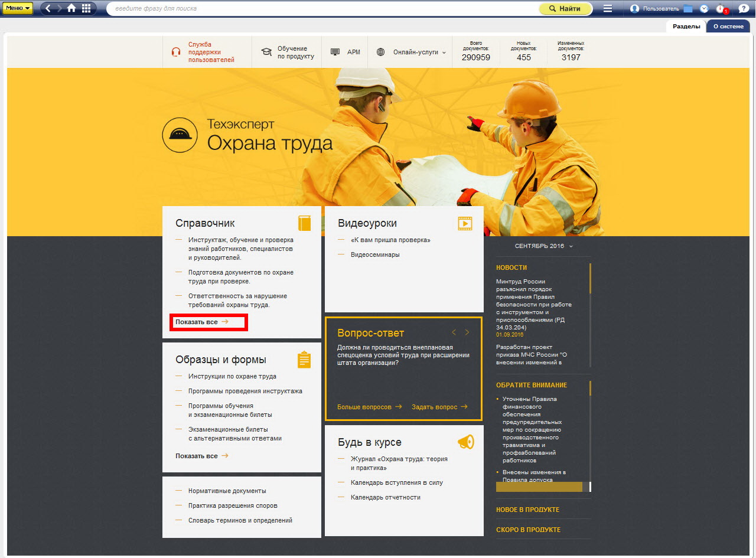Open the grid of sections icon

pyautogui.click(x=86, y=8)
